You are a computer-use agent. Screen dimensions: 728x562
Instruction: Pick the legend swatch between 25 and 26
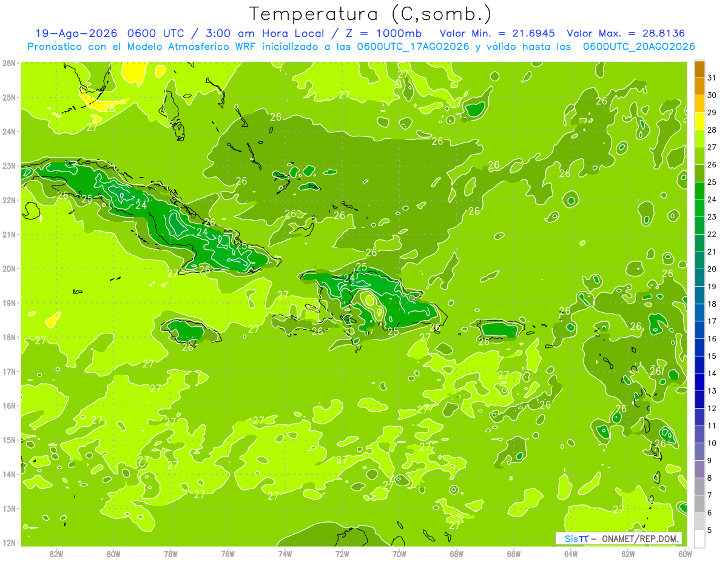point(699,173)
